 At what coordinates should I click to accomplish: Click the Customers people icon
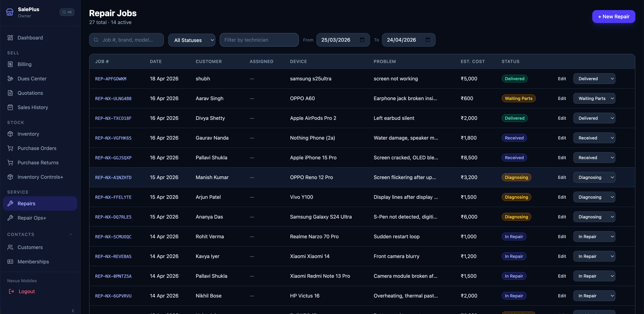point(10,247)
